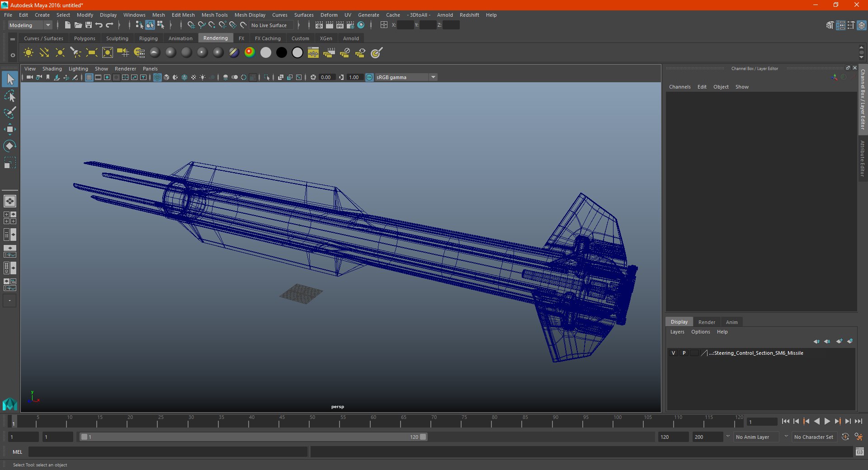Switch to the Render layer tab
Image resolution: width=868 pixels, height=470 pixels.
pos(707,322)
